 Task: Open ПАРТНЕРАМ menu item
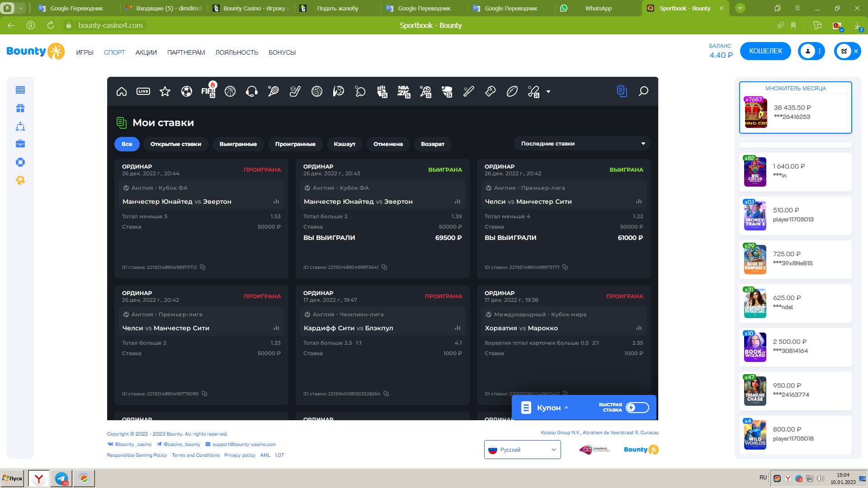(186, 52)
